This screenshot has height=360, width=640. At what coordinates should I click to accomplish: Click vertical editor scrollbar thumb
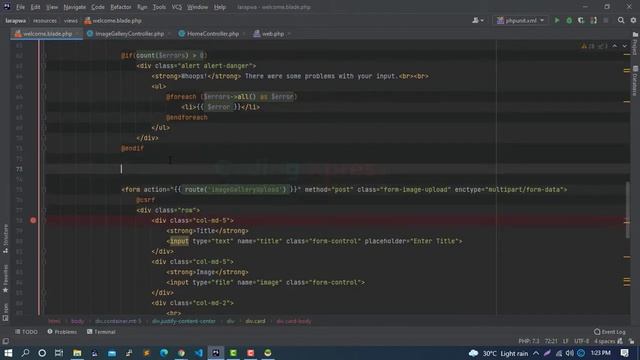click(627, 210)
